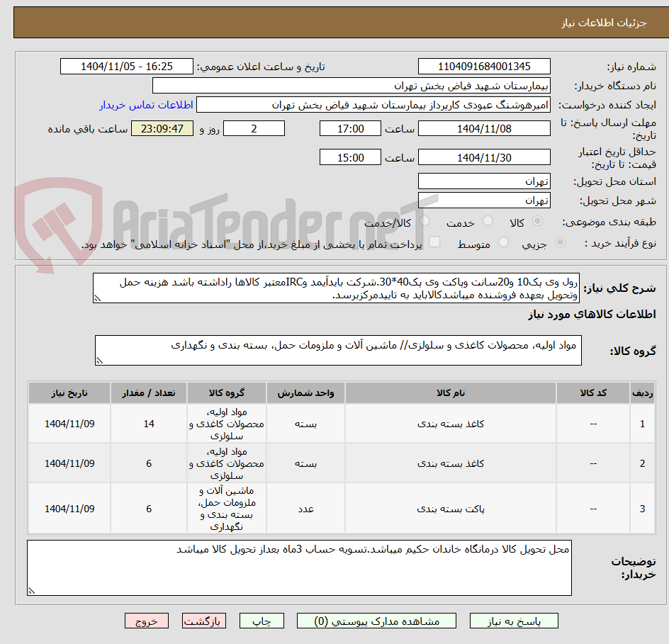
Task: Click the پاسخ به نیاز button
Action: [x=514, y=621]
